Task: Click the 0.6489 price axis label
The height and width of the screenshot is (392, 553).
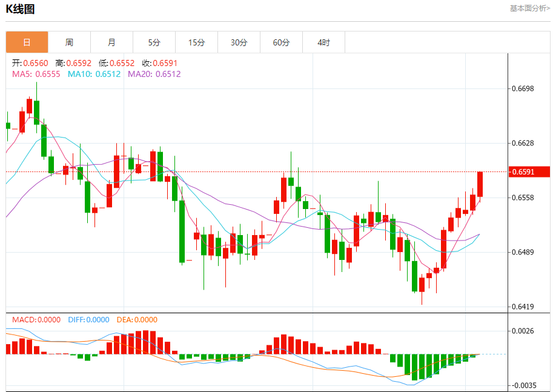Action: coord(523,252)
